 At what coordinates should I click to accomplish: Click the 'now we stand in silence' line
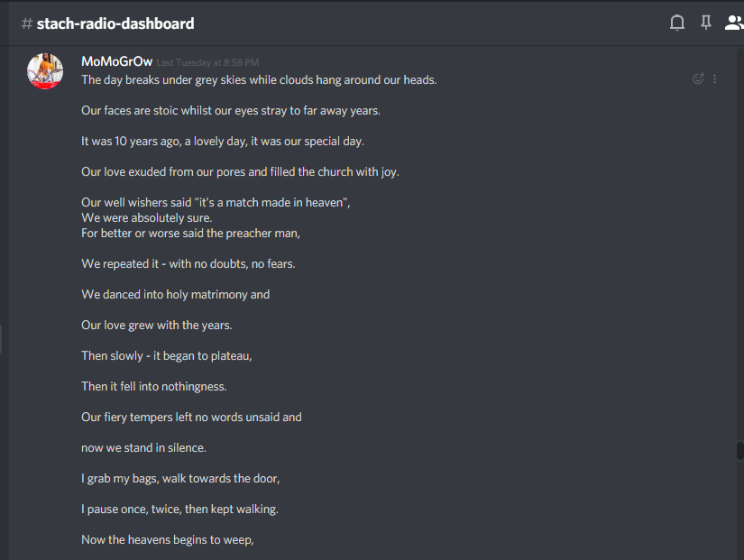point(143,447)
